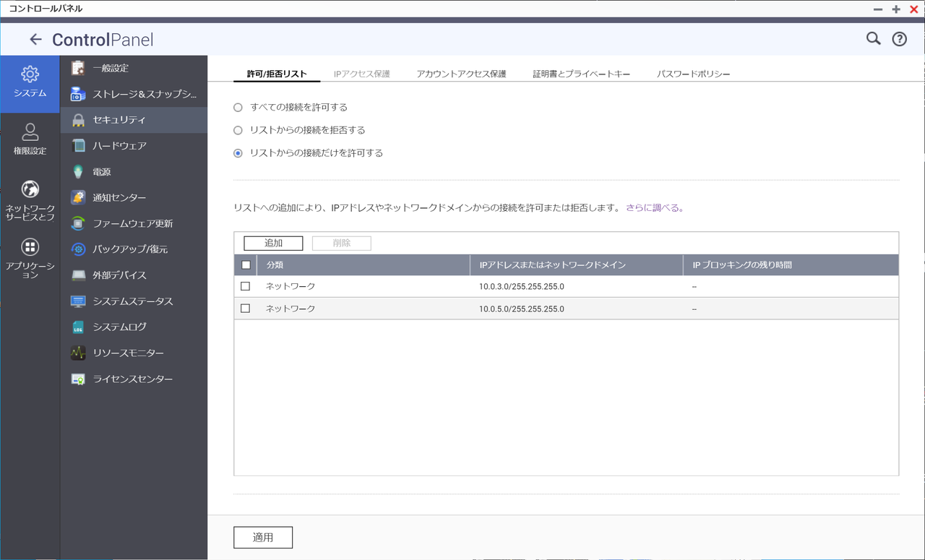
Task: Select the ハードウェア section icon
Action: pyautogui.click(x=79, y=145)
